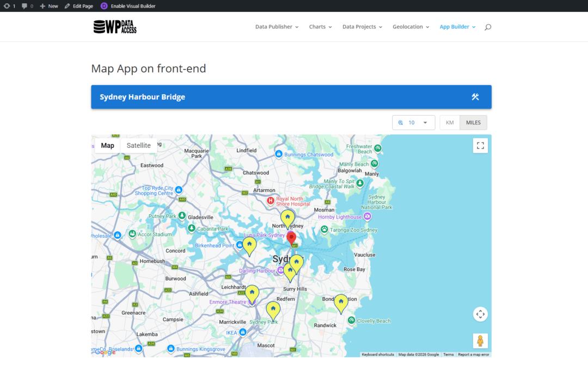Image resolution: width=588 pixels, height=368 pixels.
Task: Open map Keyboard shortcuts
Action: (378, 354)
